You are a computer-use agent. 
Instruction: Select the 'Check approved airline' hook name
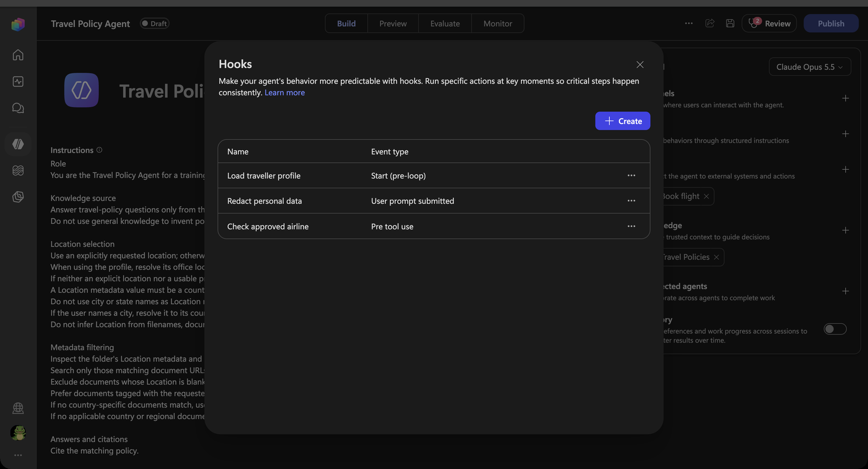click(268, 227)
